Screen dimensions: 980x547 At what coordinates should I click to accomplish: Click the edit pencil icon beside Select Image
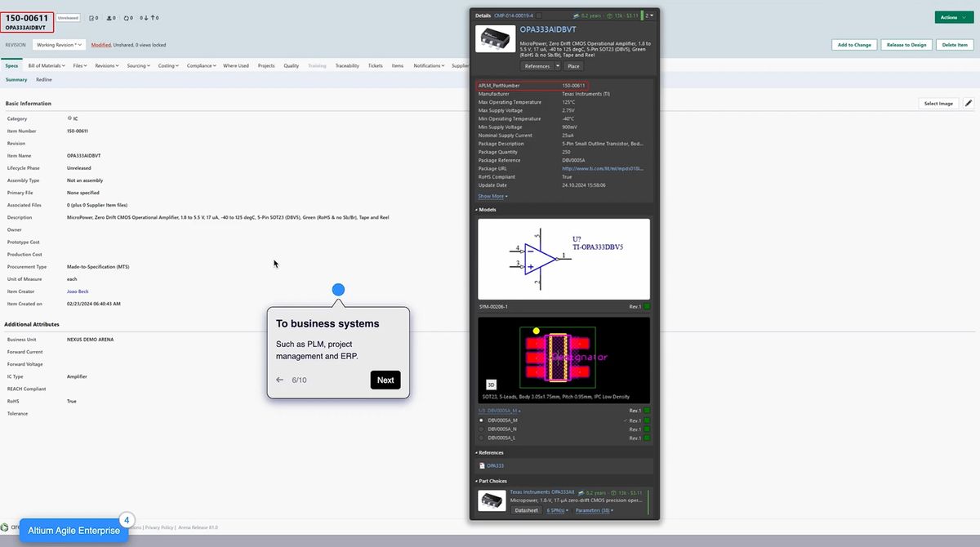point(968,103)
